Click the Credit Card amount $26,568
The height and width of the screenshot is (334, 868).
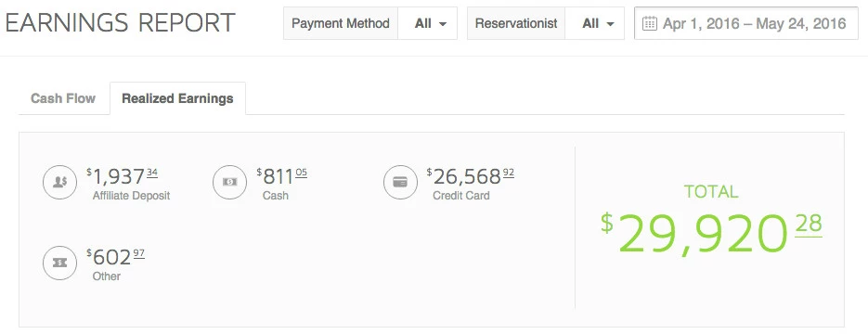pyautogui.click(x=470, y=177)
